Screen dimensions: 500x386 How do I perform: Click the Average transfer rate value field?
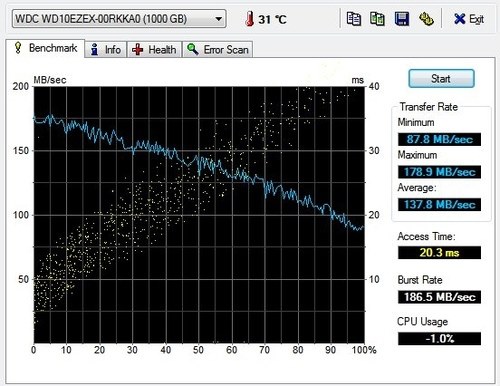[439, 205]
